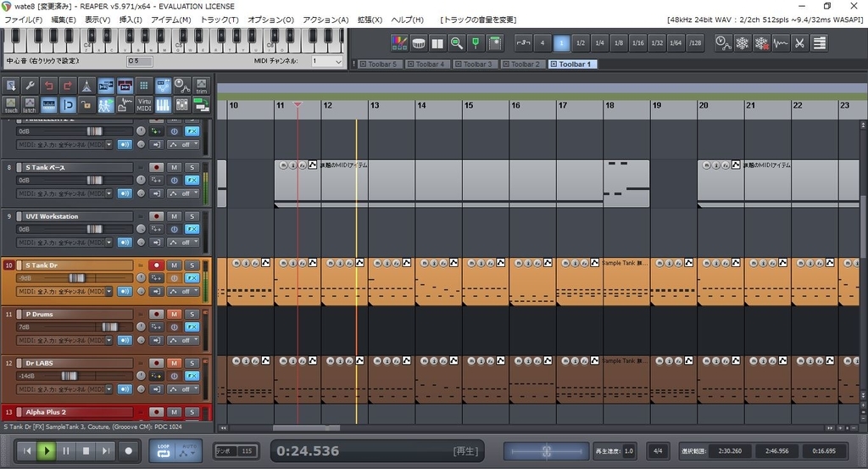Switch to Toolbar 5 tab
Viewport: 868px width, 469px height.
379,64
